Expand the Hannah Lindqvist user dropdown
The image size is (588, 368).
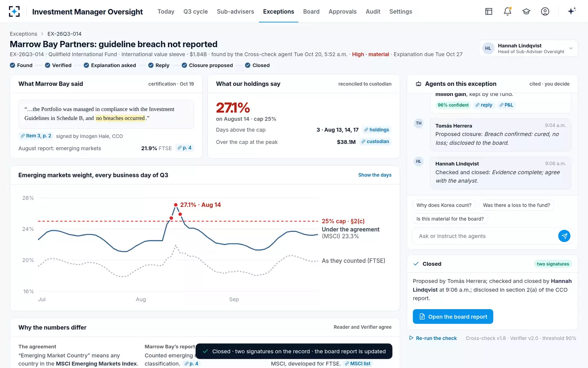[529, 48]
